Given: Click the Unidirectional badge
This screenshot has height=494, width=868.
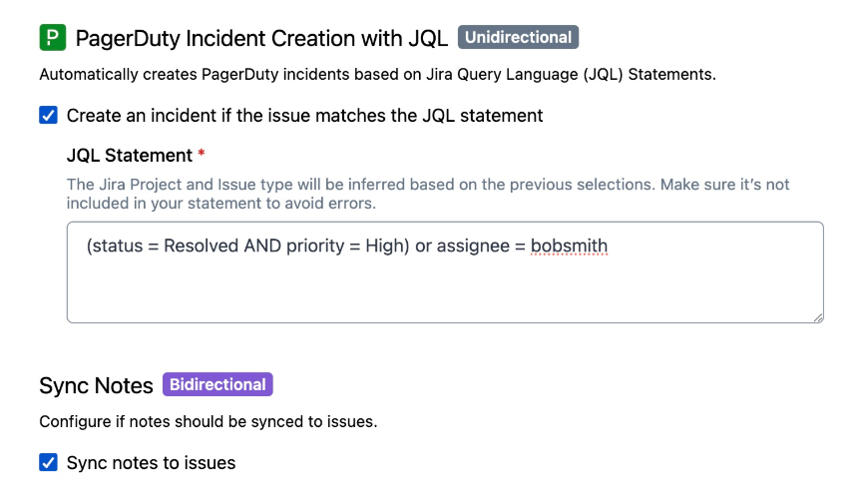Looking at the screenshot, I should (518, 38).
